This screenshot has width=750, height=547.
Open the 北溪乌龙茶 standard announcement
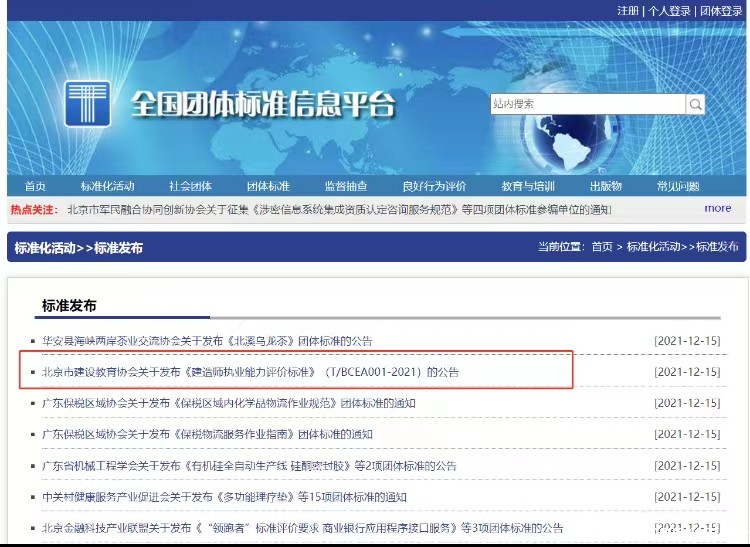click(207, 340)
